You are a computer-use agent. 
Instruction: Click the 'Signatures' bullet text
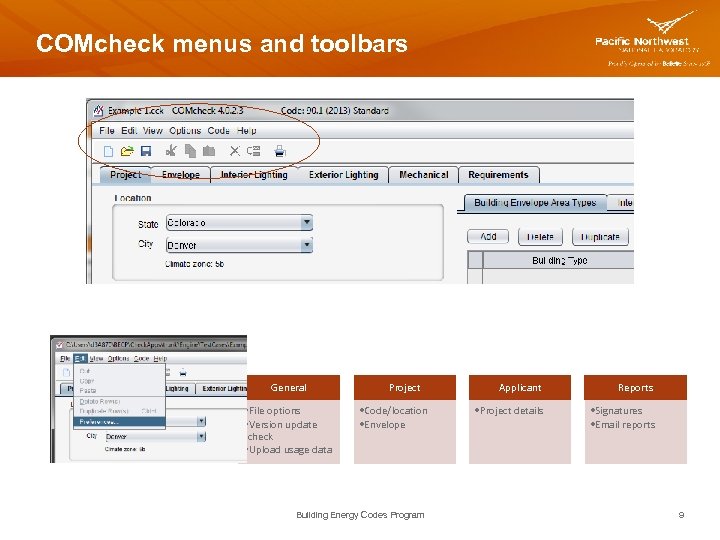coord(619,411)
